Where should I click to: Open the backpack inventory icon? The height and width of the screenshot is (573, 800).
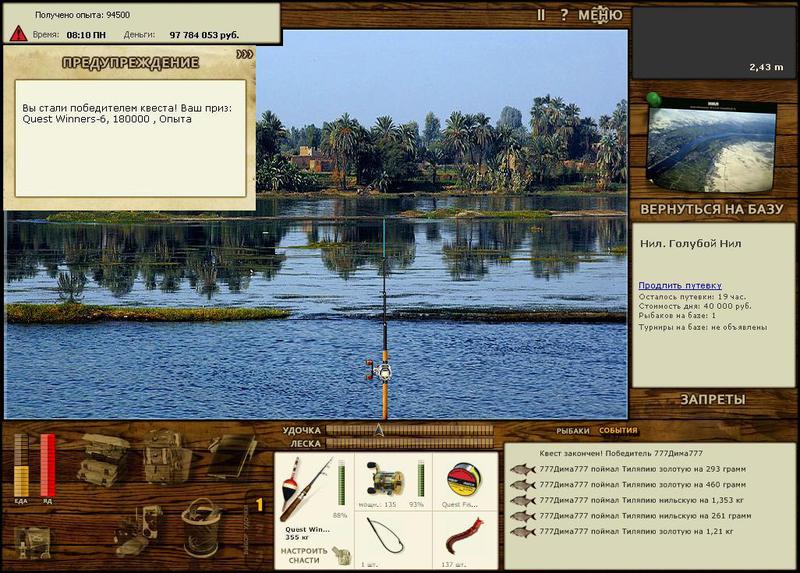(x=166, y=457)
